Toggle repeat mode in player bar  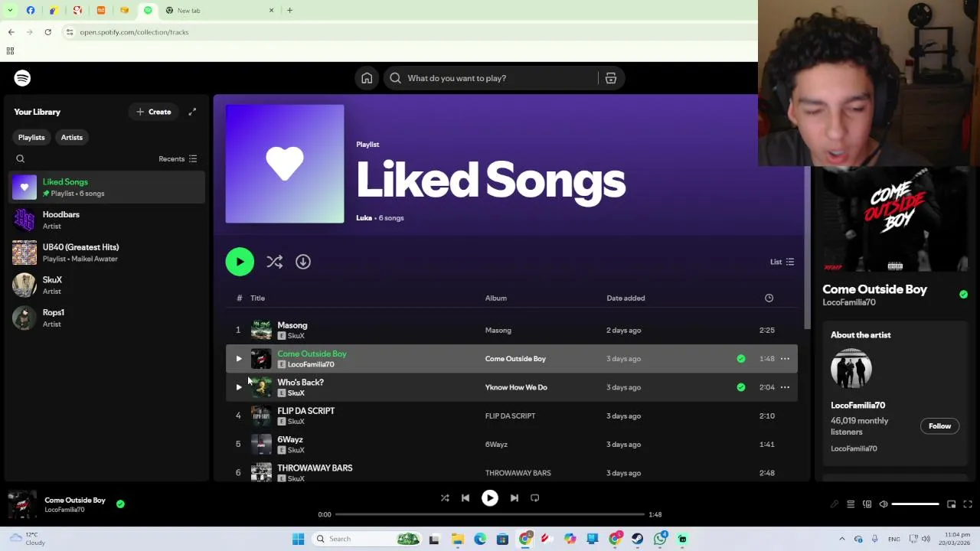[x=535, y=498]
